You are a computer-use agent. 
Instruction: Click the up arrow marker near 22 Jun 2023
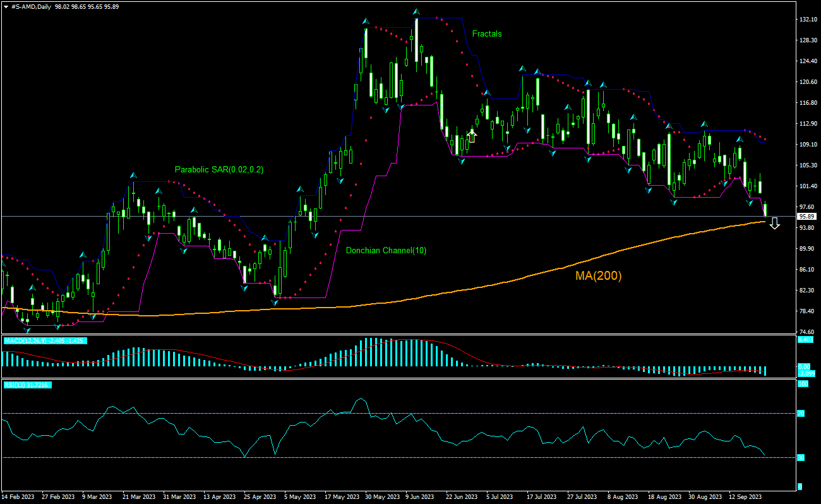(x=472, y=134)
